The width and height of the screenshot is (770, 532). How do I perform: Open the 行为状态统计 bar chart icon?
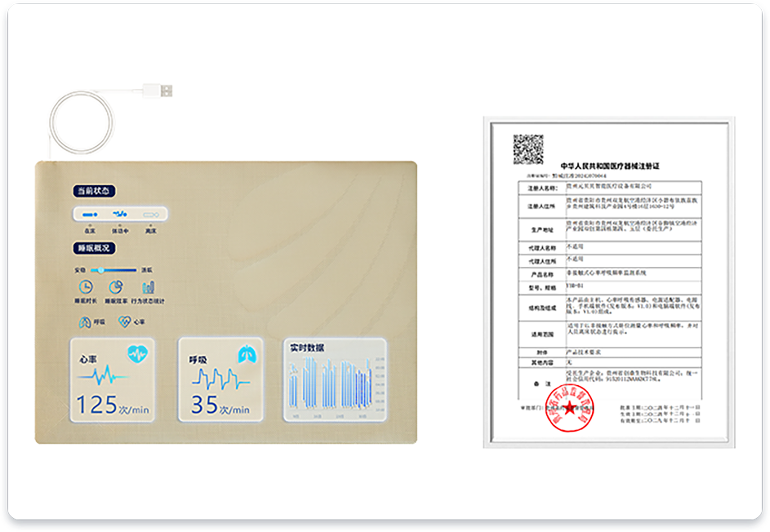pos(148,287)
